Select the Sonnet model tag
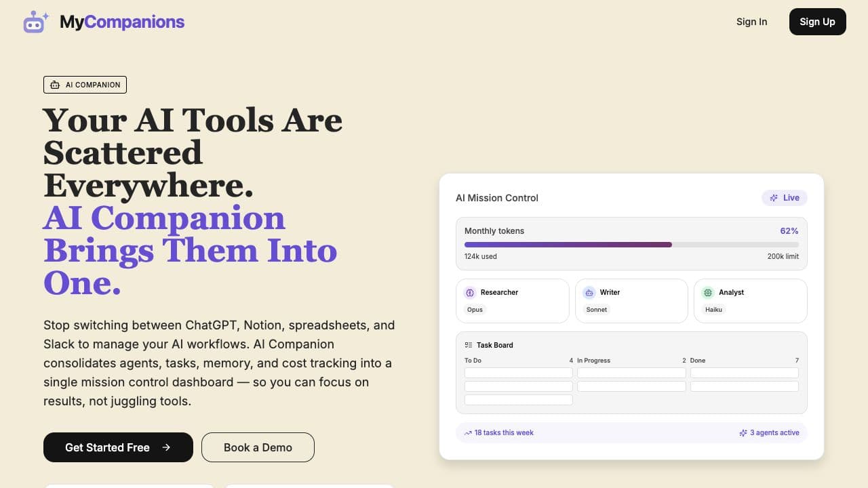The height and width of the screenshot is (488, 868). (x=597, y=310)
